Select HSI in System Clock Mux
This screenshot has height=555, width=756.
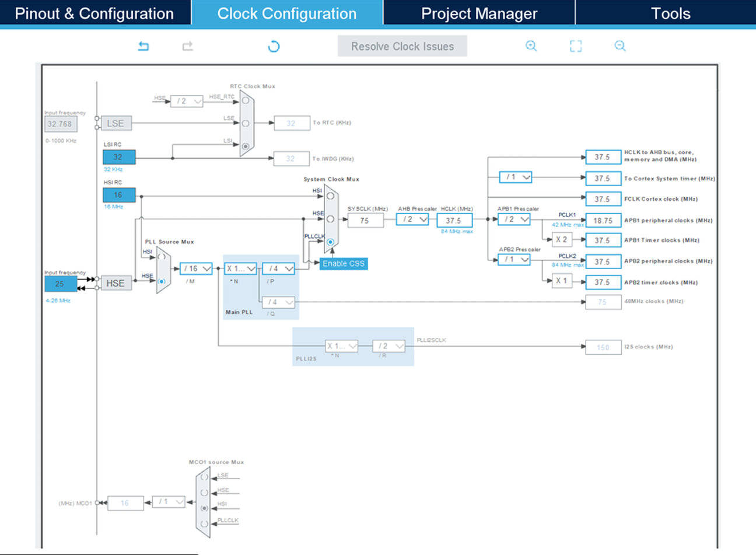330,196
